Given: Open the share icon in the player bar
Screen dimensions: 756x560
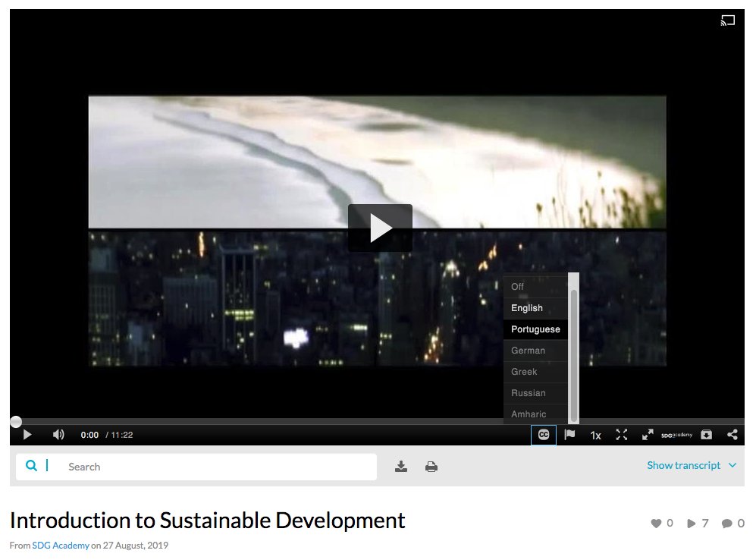Looking at the screenshot, I should (732, 435).
